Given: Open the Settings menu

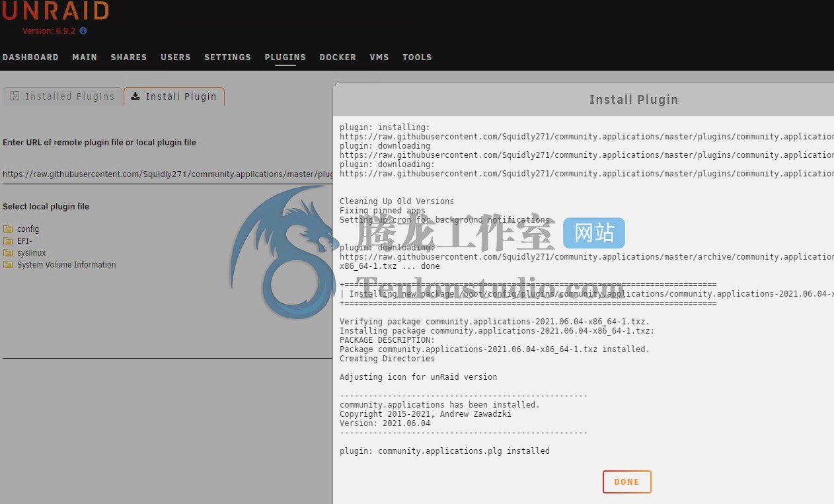Looking at the screenshot, I should click(227, 57).
